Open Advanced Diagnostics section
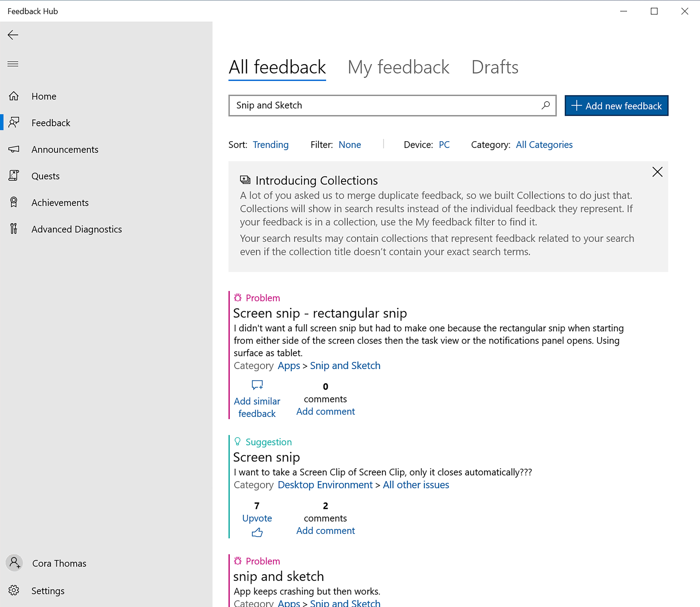The height and width of the screenshot is (607, 700). (77, 228)
